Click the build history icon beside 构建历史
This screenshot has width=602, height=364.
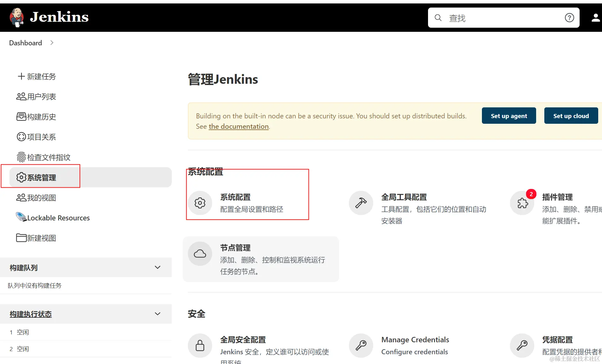point(21,117)
